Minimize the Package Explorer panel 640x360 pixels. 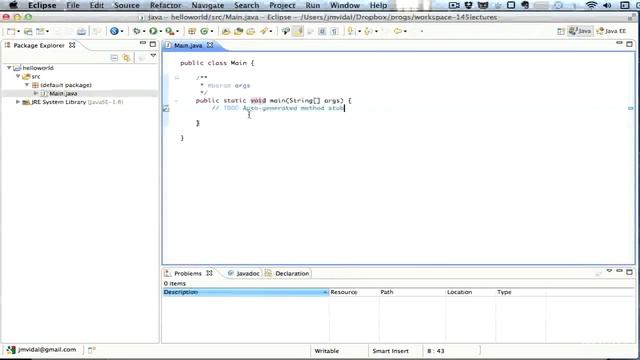(142, 43)
